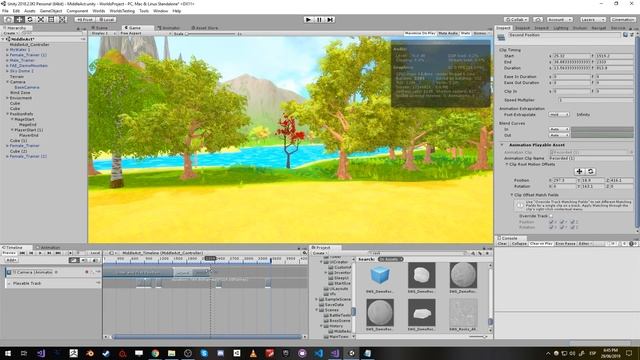Select BasicCamera in Hierarchy
The image size is (640, 360).
click(x=27, y=87)
